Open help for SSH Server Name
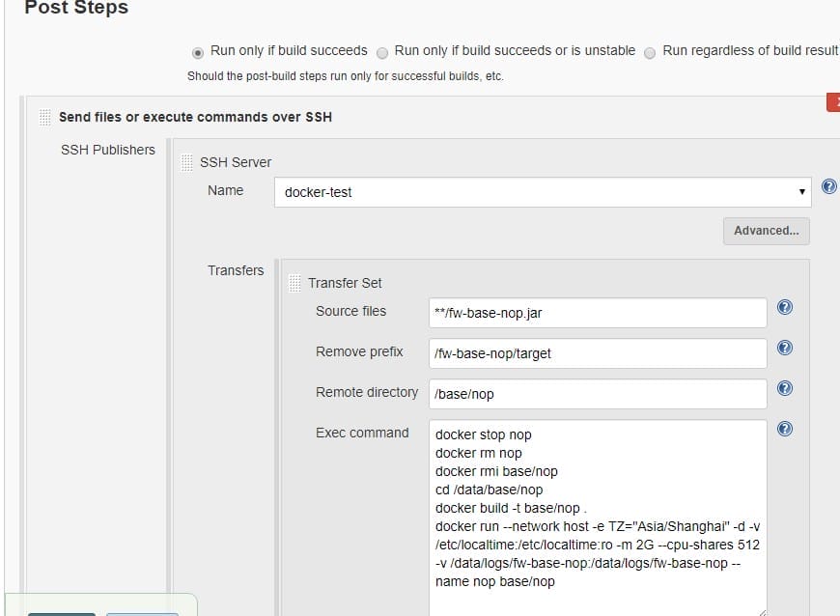The image size is (840, 616). (828, 187)
